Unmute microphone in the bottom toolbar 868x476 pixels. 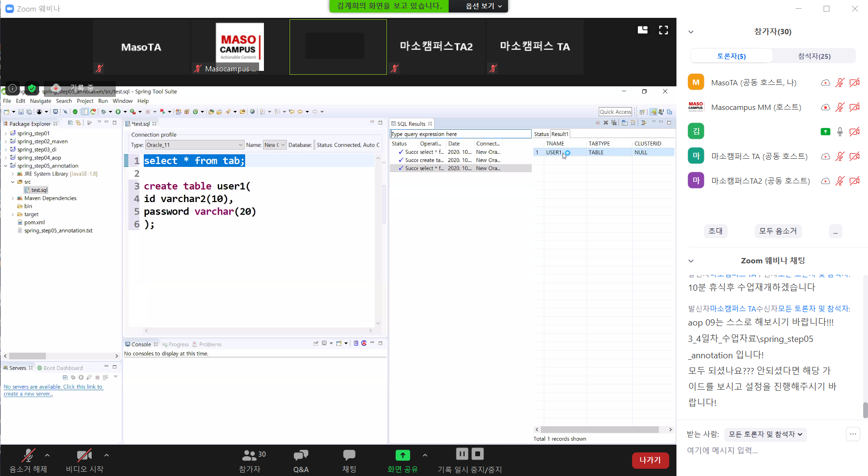tap(28, 456)
